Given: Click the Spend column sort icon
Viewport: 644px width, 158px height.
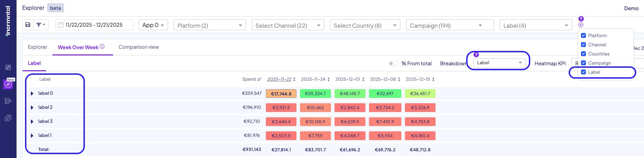Looking at the screenshot, I should pyautogui.click(x=260, y=79).
